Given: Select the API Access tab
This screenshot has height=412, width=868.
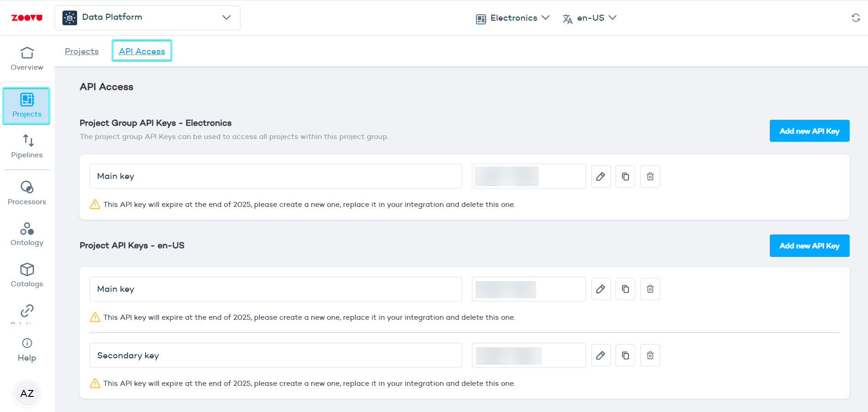Looking at the screenshot, I should point(142,51).
